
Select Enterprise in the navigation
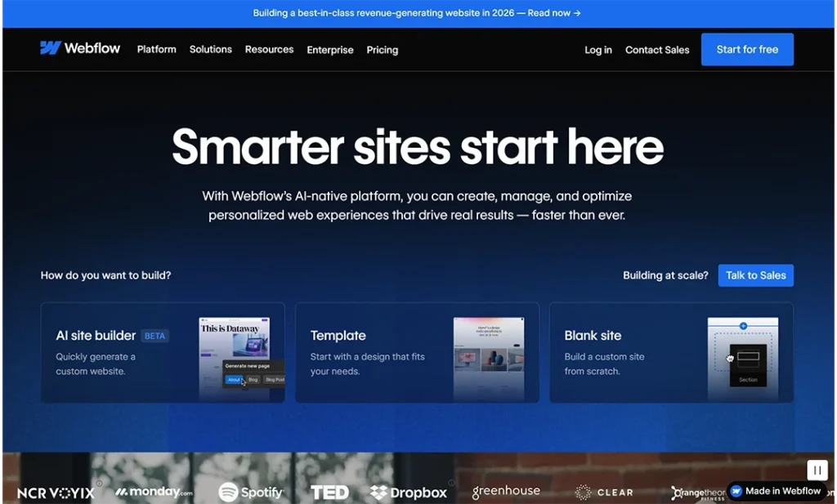330,50
